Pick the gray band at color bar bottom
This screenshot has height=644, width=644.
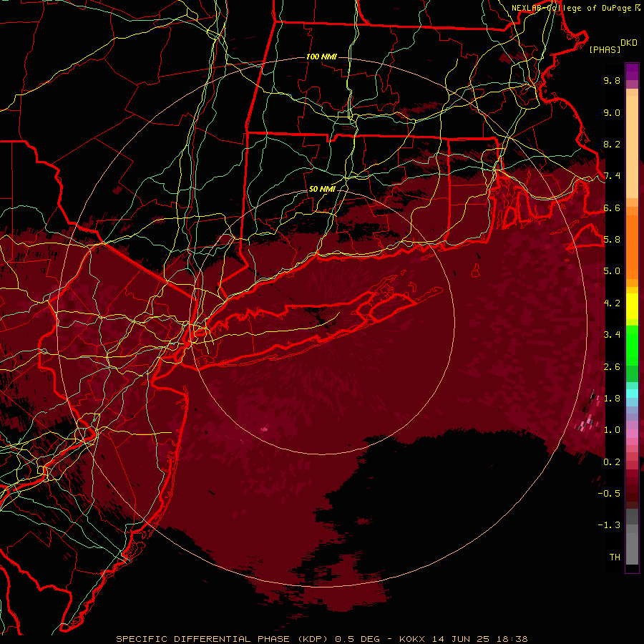pyautogui.click(x=632, y=543)
